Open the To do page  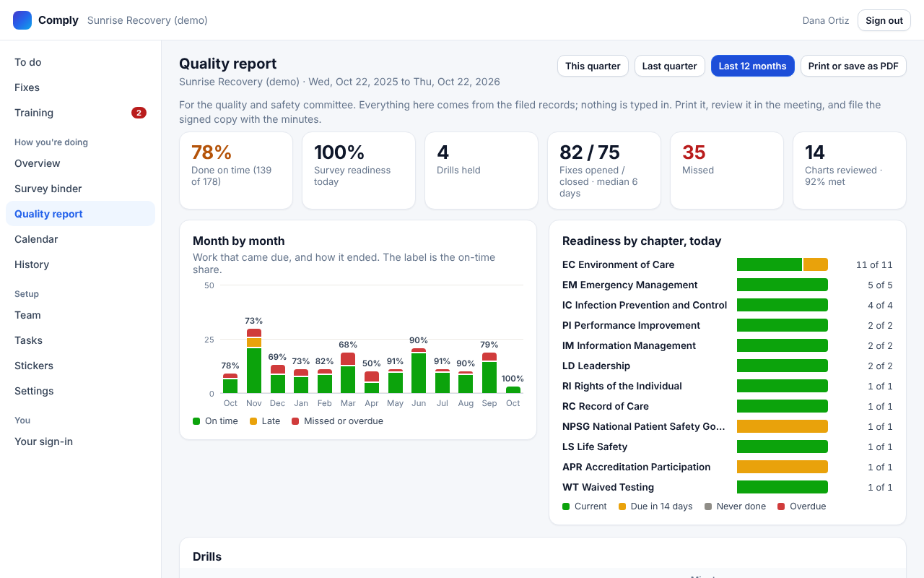coord(80,62)
